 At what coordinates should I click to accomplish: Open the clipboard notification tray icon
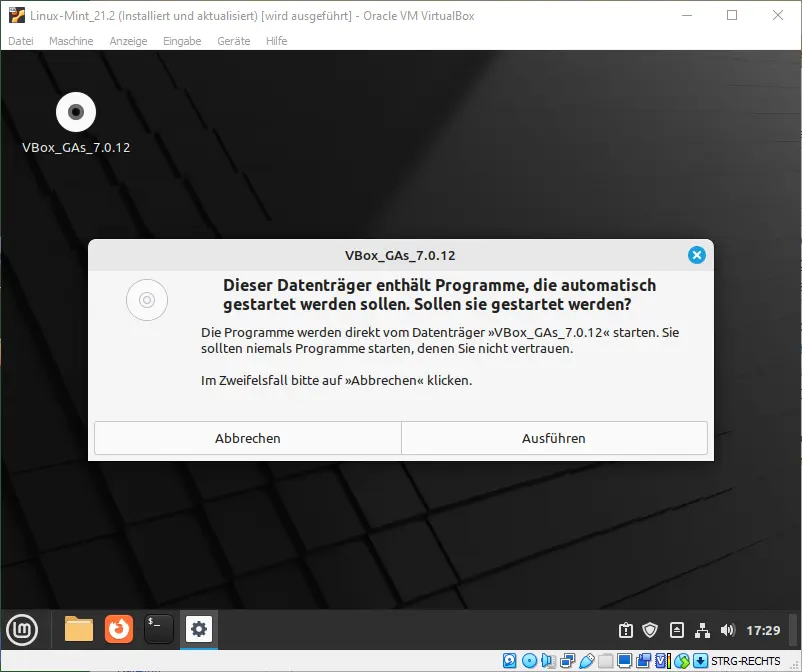tap(626, 630)
